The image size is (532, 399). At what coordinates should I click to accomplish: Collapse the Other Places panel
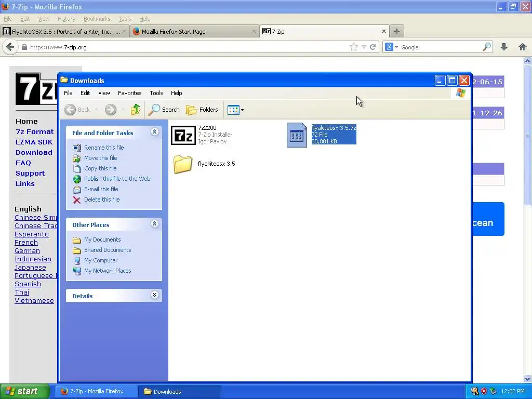tap(154, 223)
